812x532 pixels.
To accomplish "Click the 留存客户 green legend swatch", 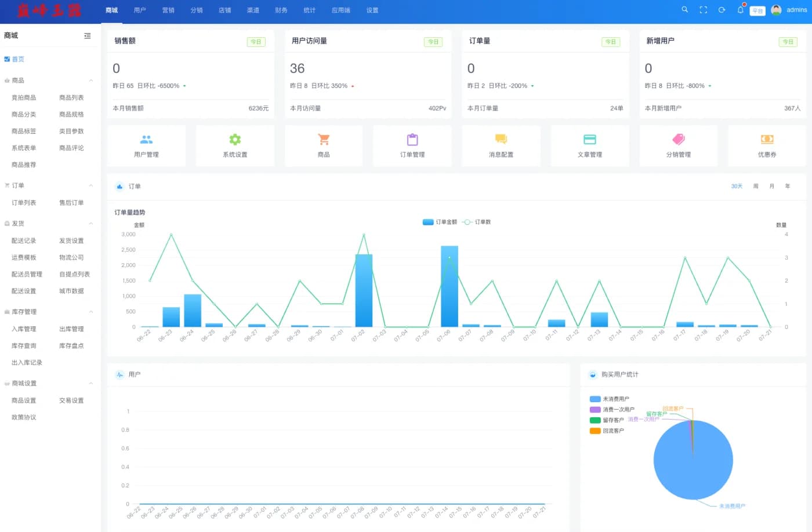I will pos(595,421).
